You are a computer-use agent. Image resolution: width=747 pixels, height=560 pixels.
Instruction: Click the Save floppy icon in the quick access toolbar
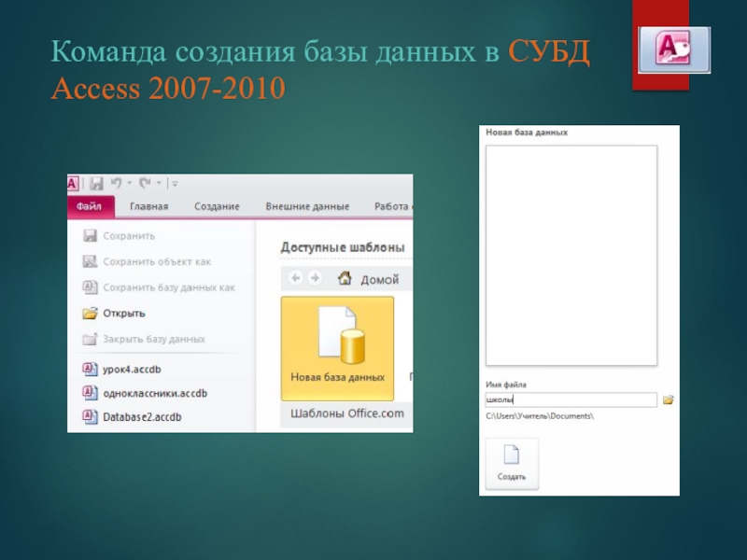click(x=96, y=183)
